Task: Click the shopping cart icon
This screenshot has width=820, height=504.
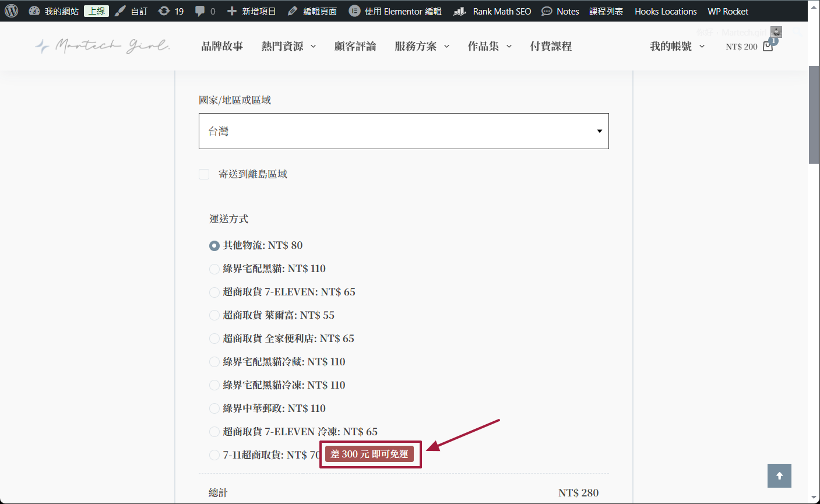Action: 768,47
